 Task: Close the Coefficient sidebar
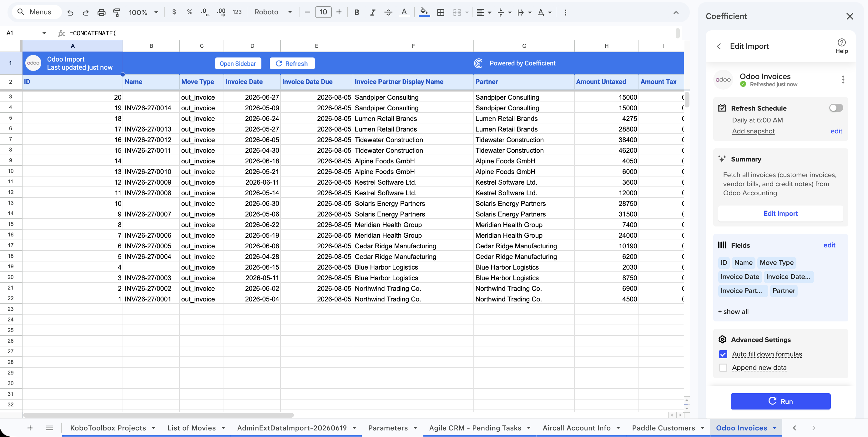(x=850, y=17)
